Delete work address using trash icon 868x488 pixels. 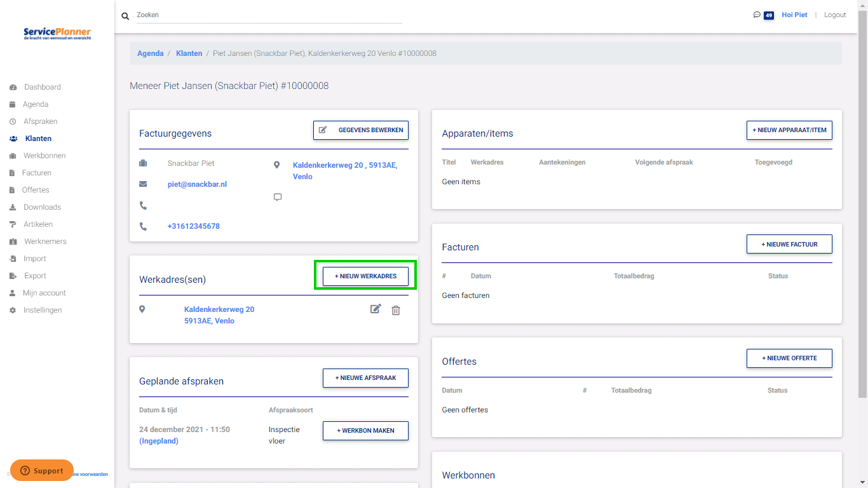[396, 310]
